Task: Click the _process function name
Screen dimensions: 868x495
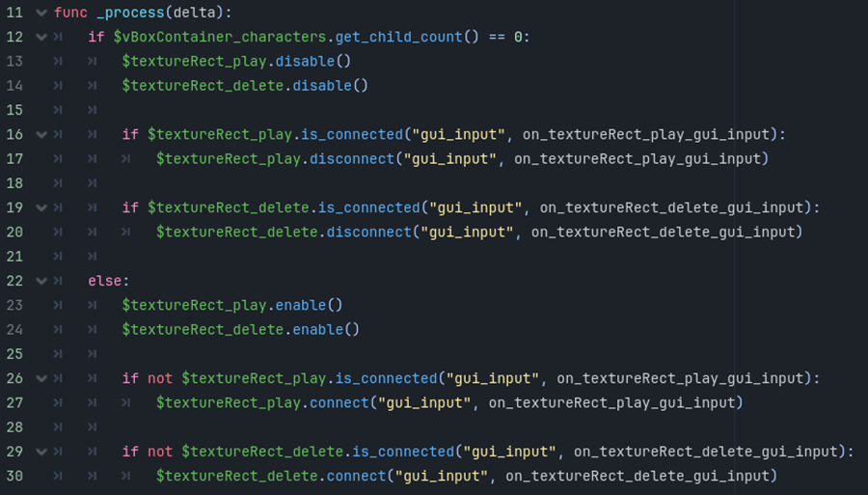Action: [x=130, y=13]
